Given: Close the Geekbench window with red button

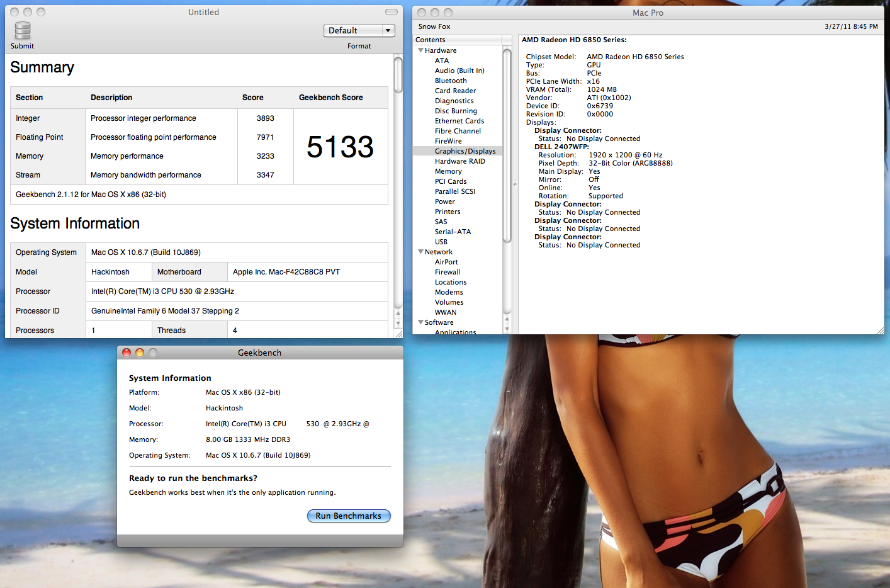Looking at the screenshot, I should (x=127, y=353).
